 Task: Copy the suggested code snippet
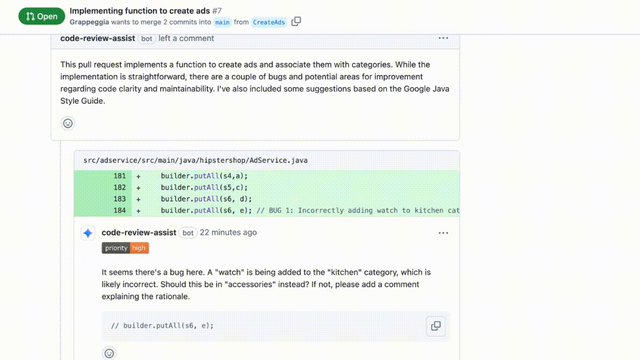[x=436, y=326]
